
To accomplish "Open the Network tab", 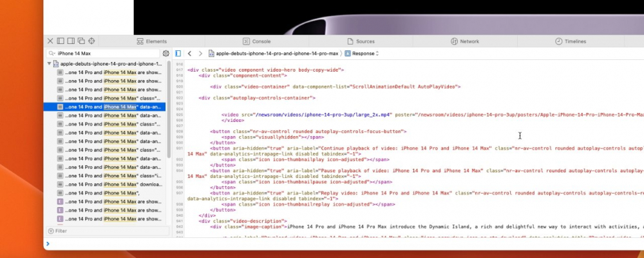I will pyautogui.click(x=464, y=41).
